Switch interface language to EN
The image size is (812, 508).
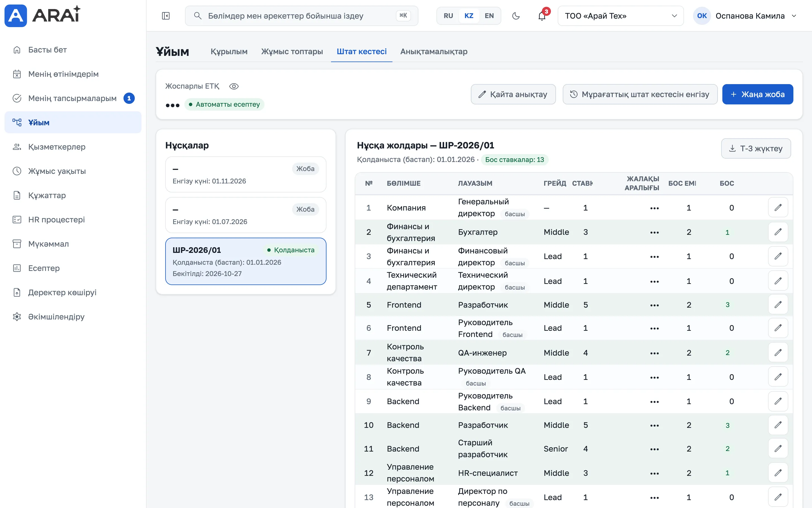[x=489, y=16]
